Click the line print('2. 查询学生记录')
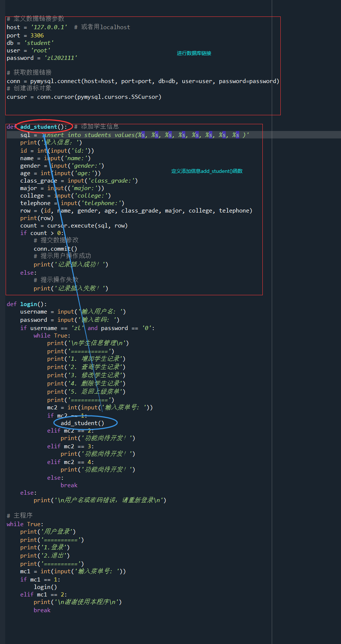 click(86, 367)
